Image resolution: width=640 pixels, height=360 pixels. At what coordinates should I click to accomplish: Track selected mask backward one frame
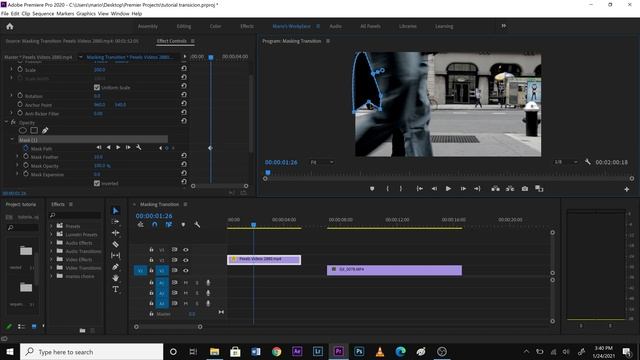99,147
